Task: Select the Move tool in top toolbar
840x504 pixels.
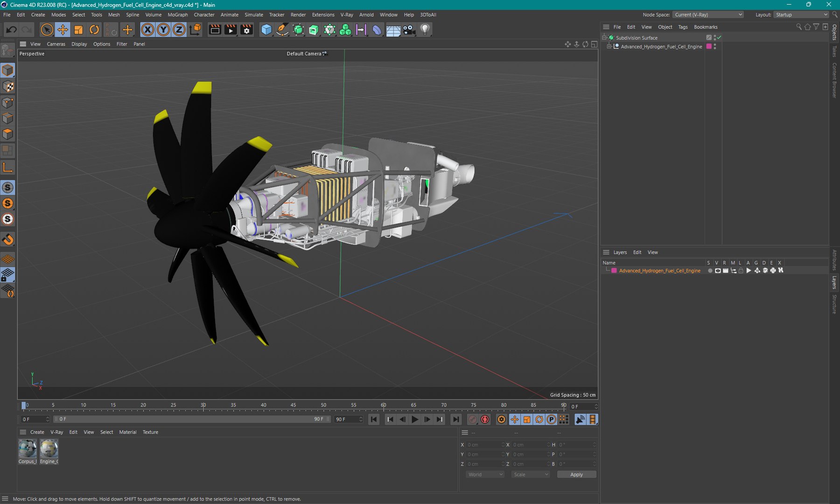Action: 63,30
